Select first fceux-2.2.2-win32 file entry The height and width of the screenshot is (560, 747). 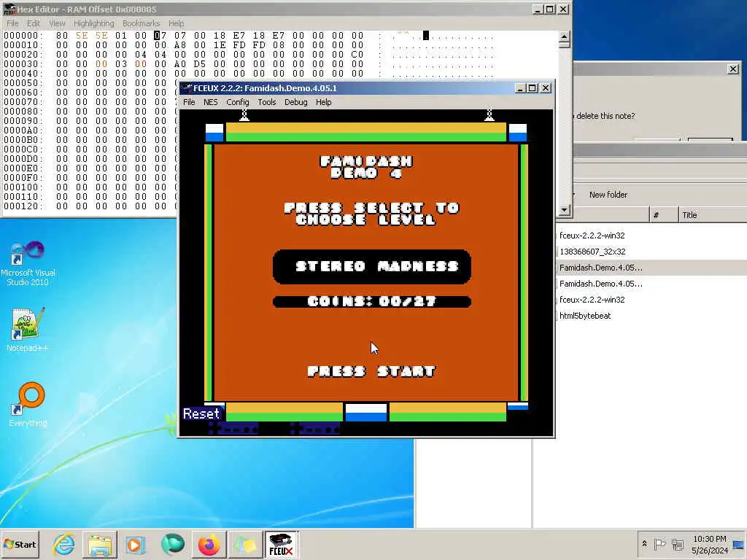coord(592,236)
